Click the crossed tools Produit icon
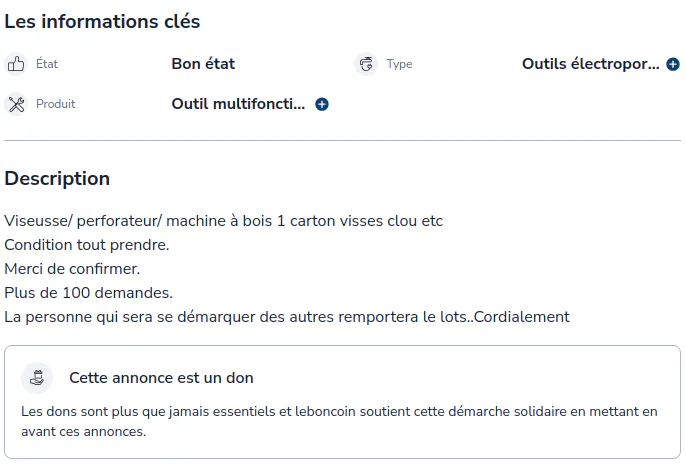Screen dimensions: 686x465 pos(16,104)
